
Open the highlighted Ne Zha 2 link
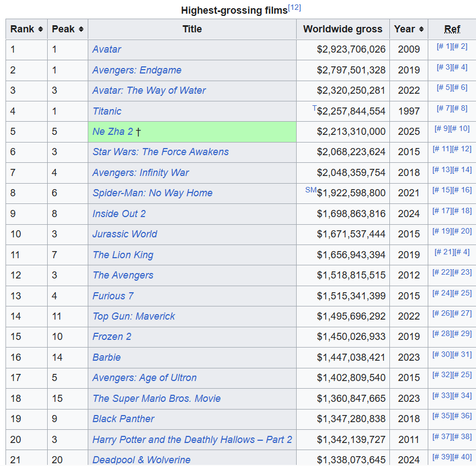[x=112, y=132]
